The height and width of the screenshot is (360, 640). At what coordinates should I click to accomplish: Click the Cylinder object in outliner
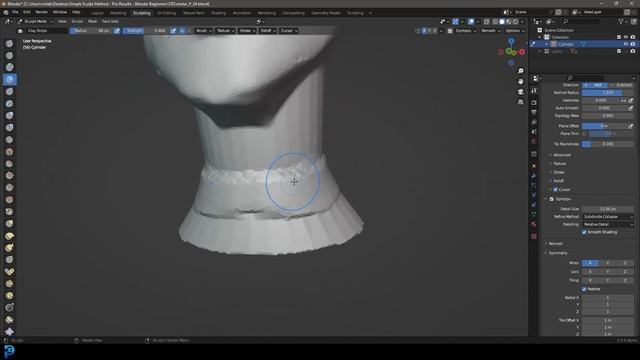[x=566, y=44]
